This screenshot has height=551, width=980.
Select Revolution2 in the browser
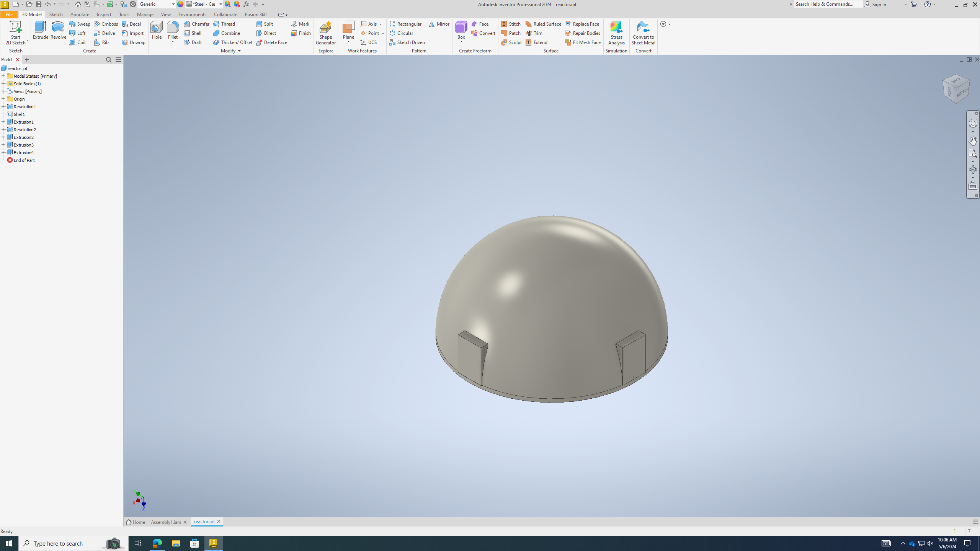point(24,129)
